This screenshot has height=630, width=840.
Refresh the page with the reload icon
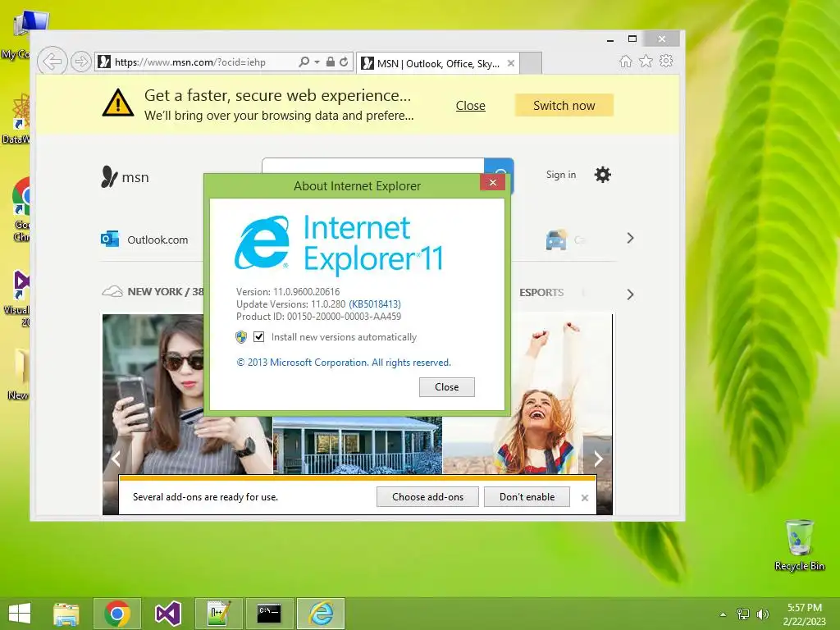[x=344, y=62]
